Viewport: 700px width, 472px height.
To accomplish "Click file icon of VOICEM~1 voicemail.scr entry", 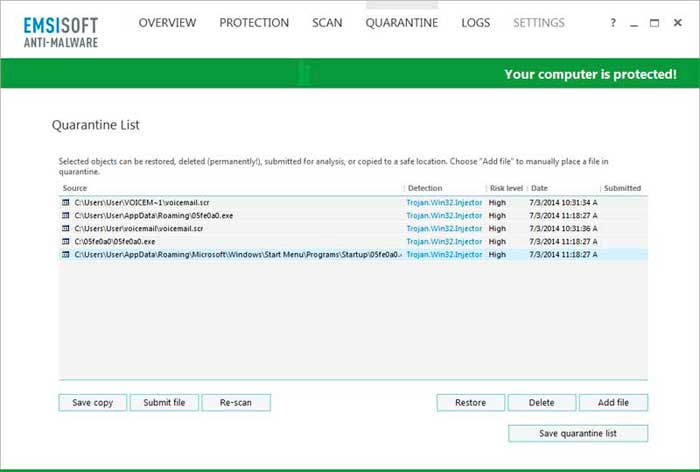I will coord(65,202).
